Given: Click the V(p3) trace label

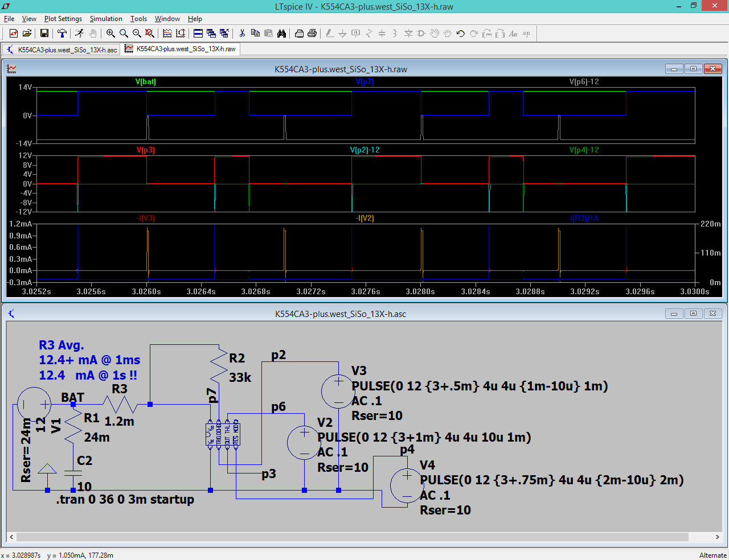Looking at the screenshot, I should [x=146, y=150].
